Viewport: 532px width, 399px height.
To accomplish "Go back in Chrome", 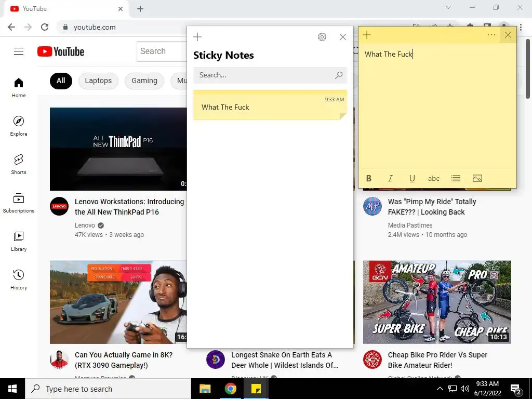I will click(x=11, y=27).
